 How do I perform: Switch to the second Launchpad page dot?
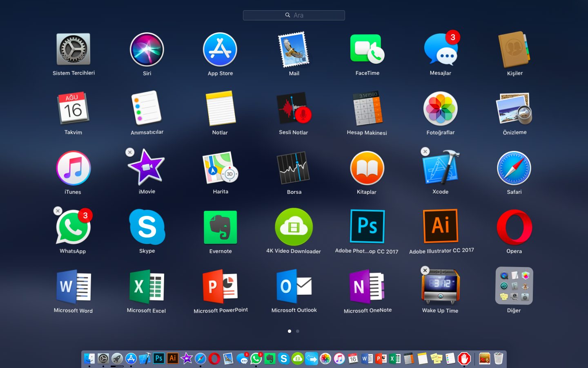pos(298,331)
